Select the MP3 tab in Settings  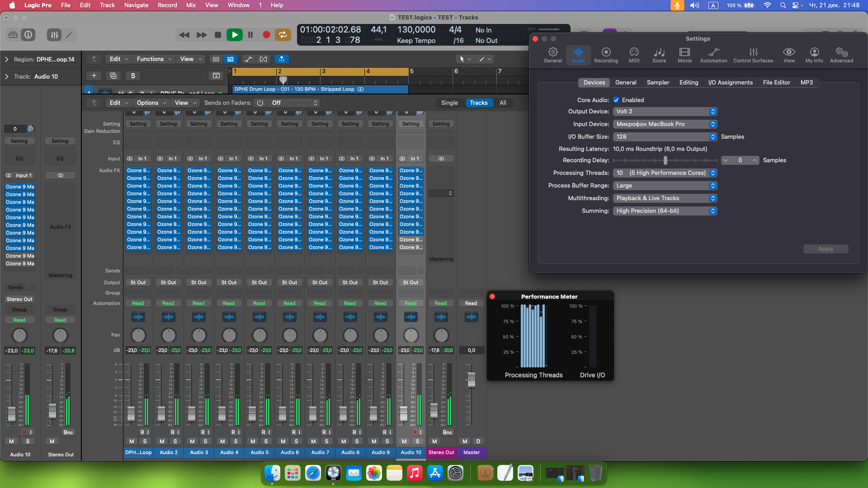click(807, 83)
